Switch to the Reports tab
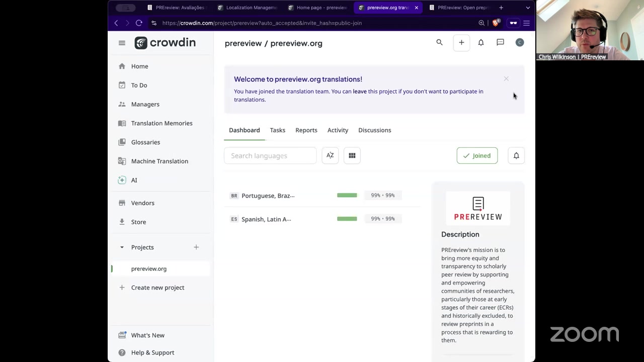 pos(306,130)
